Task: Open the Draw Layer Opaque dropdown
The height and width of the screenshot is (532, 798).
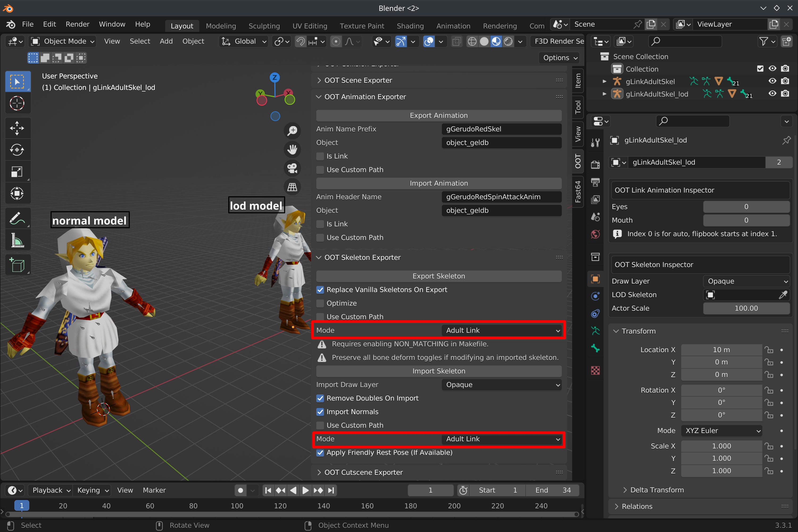Action: coord(746,281)
